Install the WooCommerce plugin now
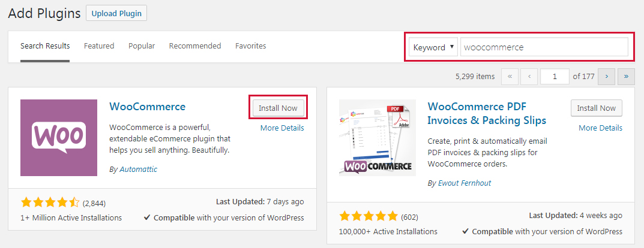Image resolution: width=644 pixels, height=248 pixels. click(x=278, y=108)
